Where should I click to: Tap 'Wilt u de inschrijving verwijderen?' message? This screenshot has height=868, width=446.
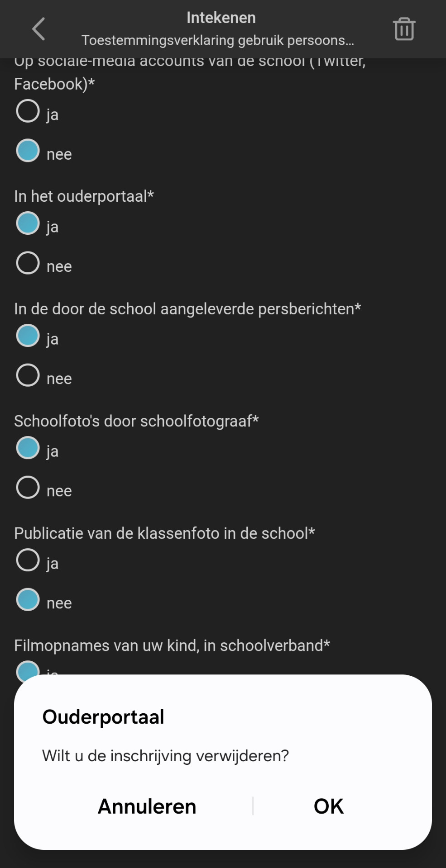pyautogui.click(x=165, y=756)
